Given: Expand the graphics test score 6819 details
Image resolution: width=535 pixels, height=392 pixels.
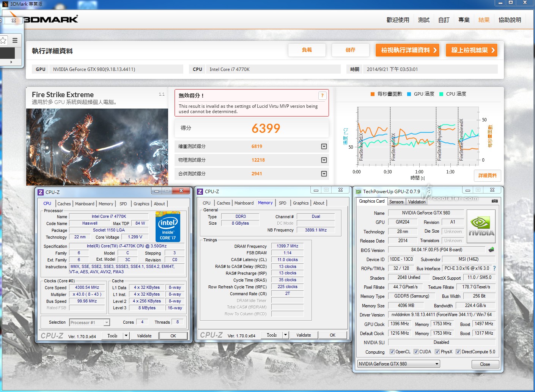Looking at the screenshot, I should click(324, 146).
